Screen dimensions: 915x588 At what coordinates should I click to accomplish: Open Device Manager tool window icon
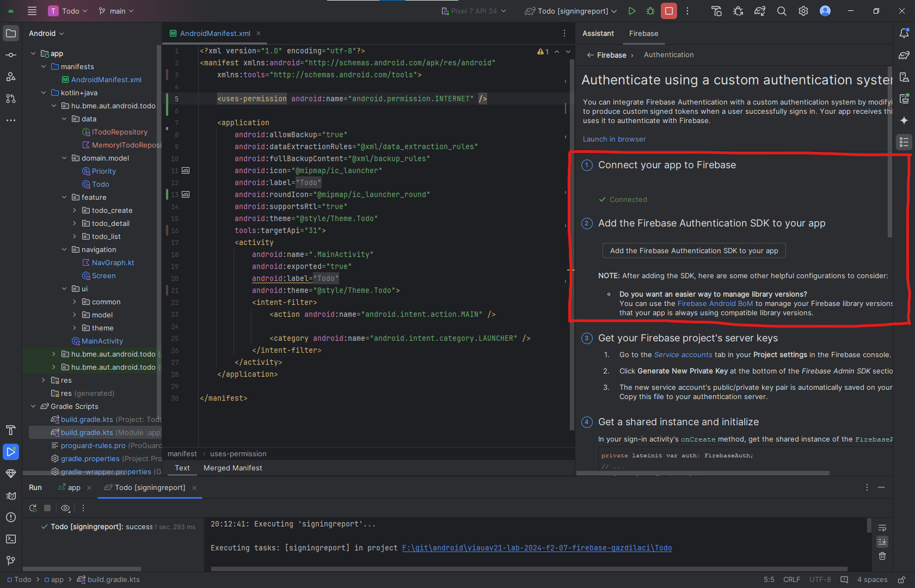904,77
